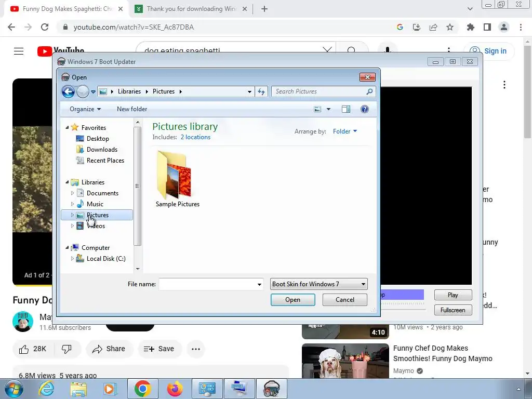
Task: Click Fullscreen button in Boot Updater window
Action: [453, 310]
